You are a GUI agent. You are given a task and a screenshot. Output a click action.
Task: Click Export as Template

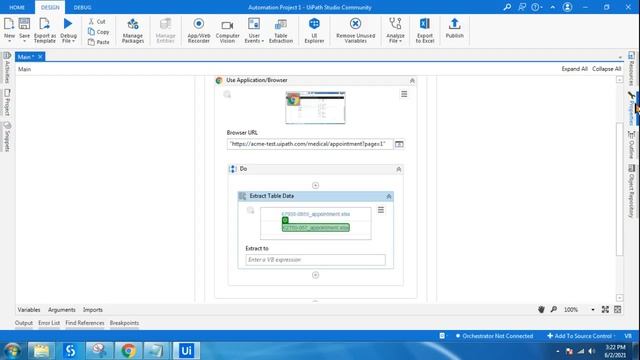point(44,30)
